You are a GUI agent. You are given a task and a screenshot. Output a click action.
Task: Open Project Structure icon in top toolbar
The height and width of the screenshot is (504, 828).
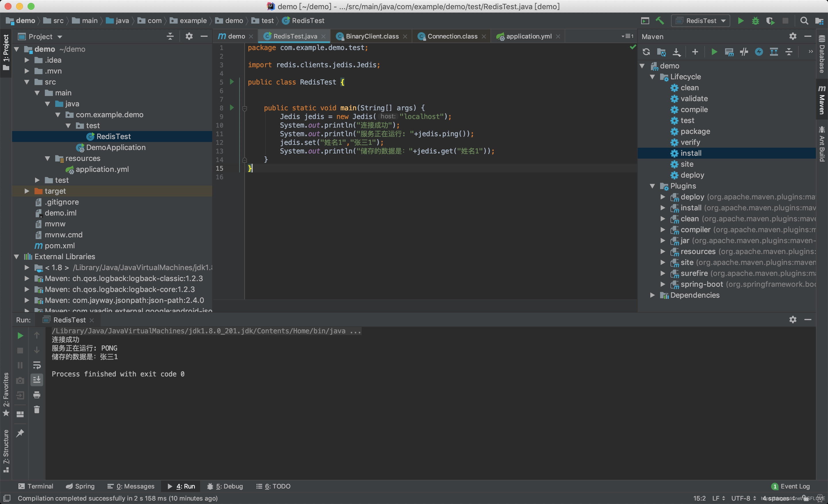pyautogui.click(x=819, y=21)
